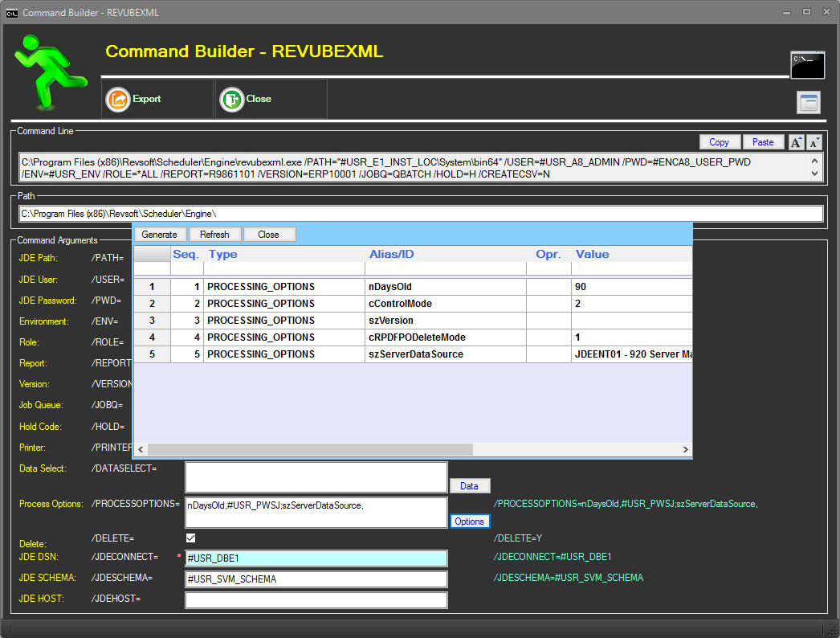Image resolution: width=840 pixels, height=638 pixels.
Task: Uncheck the Delete option checkbox
Action: [190, 538]
